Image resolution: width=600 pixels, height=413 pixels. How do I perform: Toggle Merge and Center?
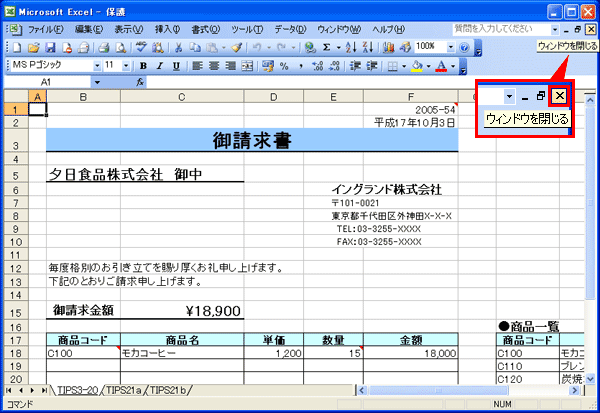[x=247, y=66]
